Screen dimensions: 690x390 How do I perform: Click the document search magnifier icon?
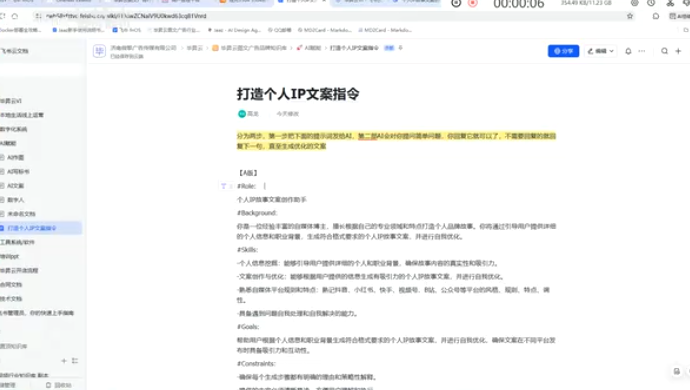pos(664,51)
